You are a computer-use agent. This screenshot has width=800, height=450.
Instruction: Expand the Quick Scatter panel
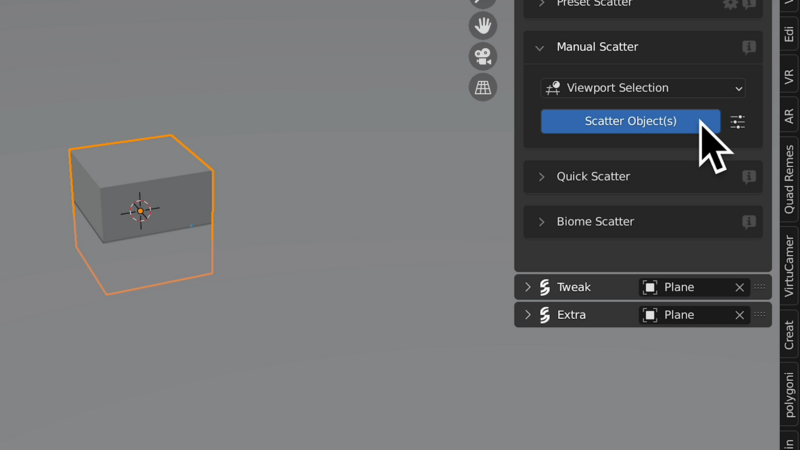(x=541, y=177)
